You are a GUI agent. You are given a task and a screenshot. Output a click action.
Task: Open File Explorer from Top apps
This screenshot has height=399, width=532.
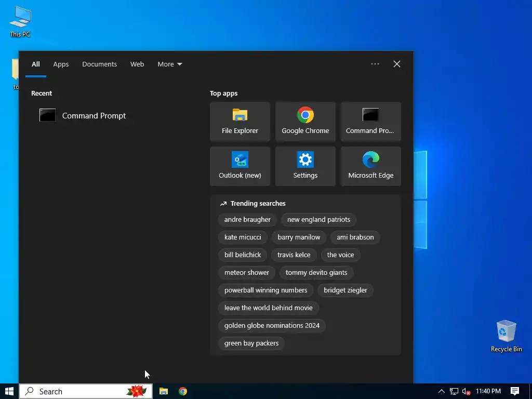pyautogui.click(x=240, y=122)
